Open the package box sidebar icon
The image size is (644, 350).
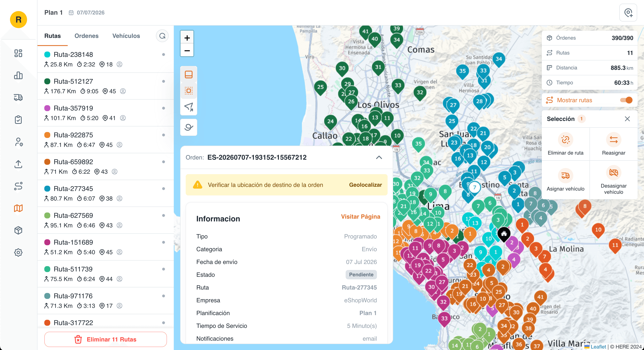click(x=18, y=230)
